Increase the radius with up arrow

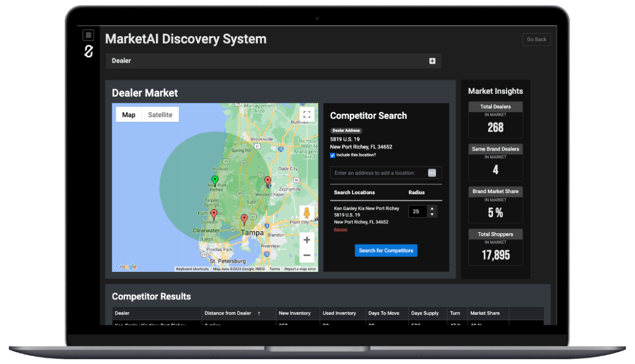[431, 209]
